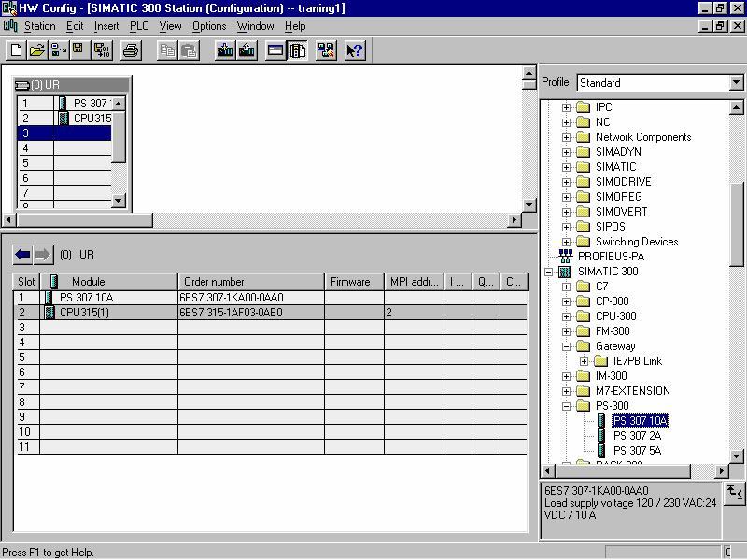
Task: Click catalog tree vertical scrollbar down arrow
Action: pyautogui.click(x=736, y=456)
